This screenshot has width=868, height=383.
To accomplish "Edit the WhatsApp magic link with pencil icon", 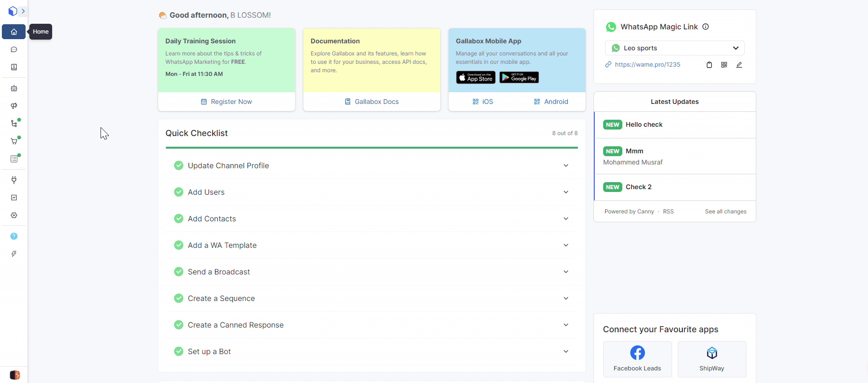I will tap(739, 65).
